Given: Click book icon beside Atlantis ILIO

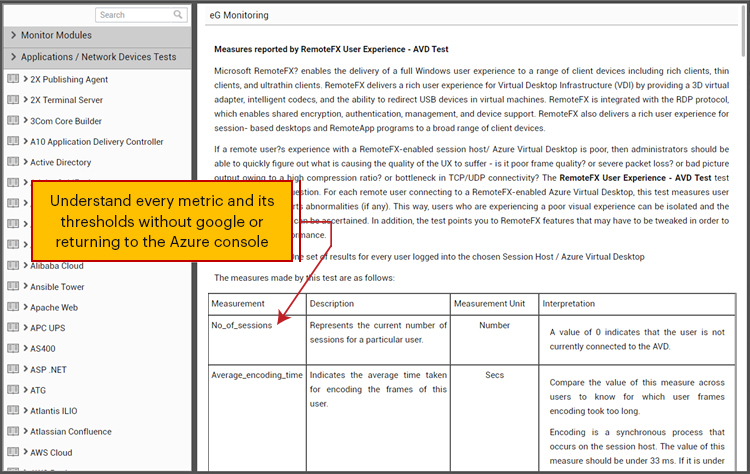Looking at the screenshot, I should coord(13,410).
